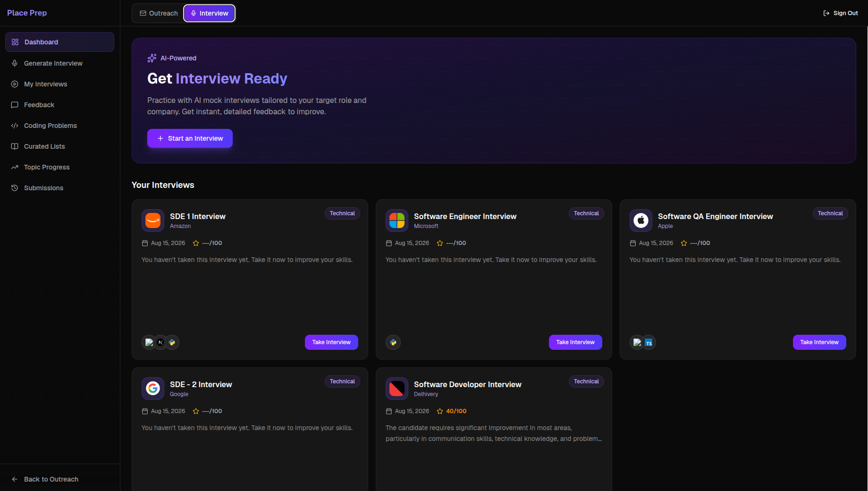
Task: Click the Technical badge on Microsoft card
Action: (586, 213)
